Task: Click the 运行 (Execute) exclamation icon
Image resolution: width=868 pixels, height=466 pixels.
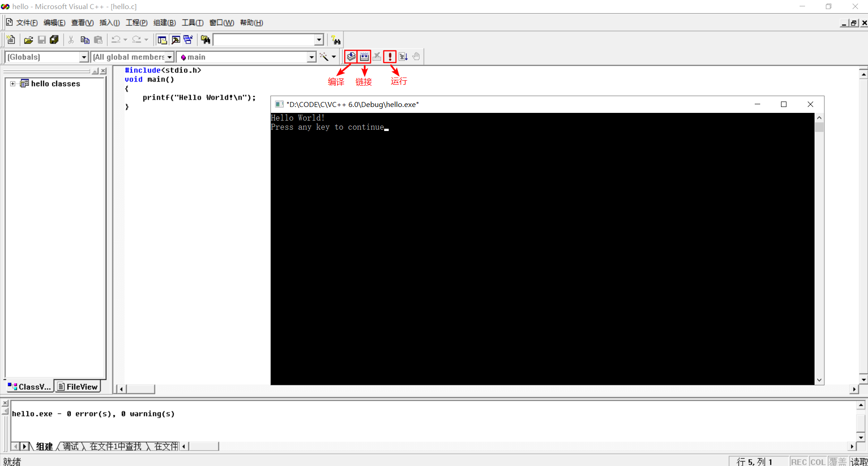Action: coord(390,56)
